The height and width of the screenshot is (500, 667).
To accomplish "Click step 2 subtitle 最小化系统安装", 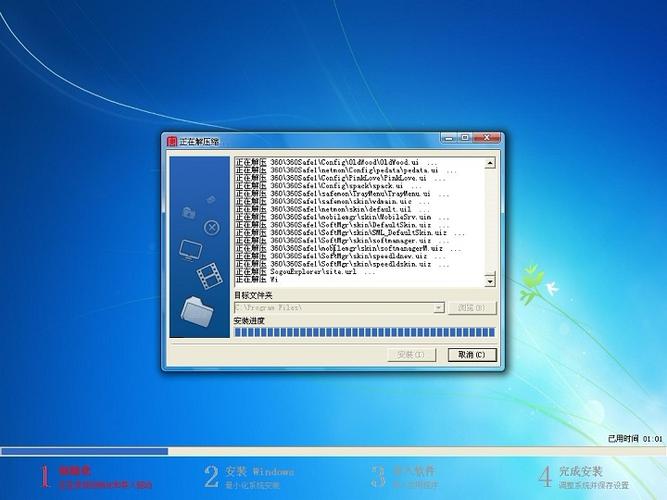I will point(252,485).
